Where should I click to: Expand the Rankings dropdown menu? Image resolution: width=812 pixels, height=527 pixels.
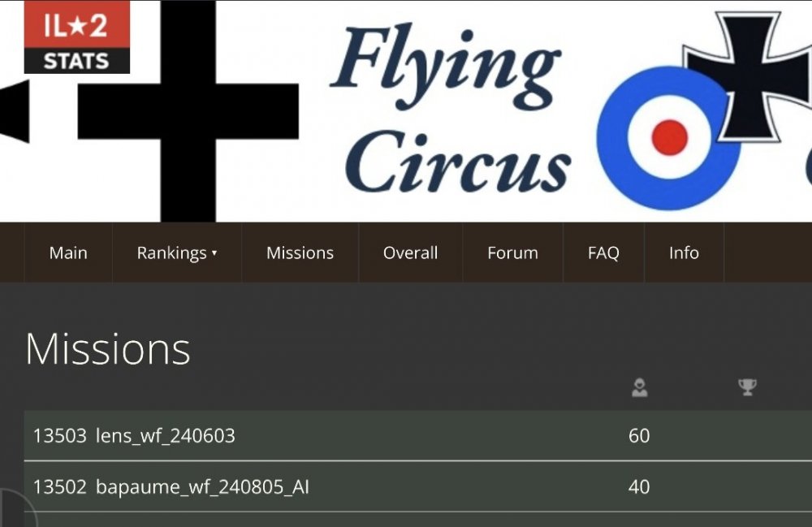pos(177,253)
